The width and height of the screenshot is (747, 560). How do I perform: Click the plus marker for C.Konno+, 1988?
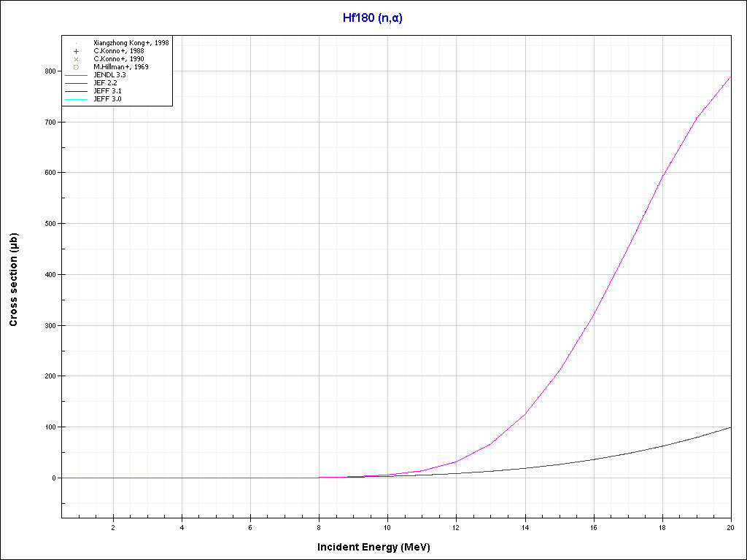click(x=76, y=51)
